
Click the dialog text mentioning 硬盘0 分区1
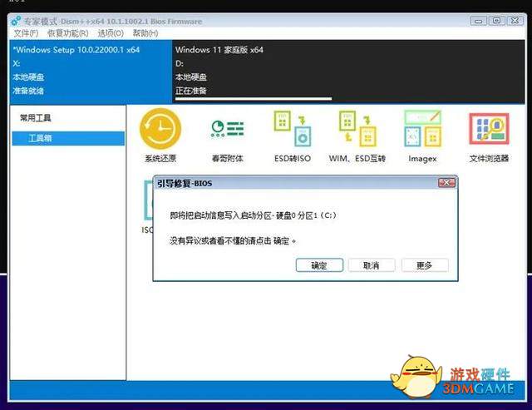tap(253, 215)
